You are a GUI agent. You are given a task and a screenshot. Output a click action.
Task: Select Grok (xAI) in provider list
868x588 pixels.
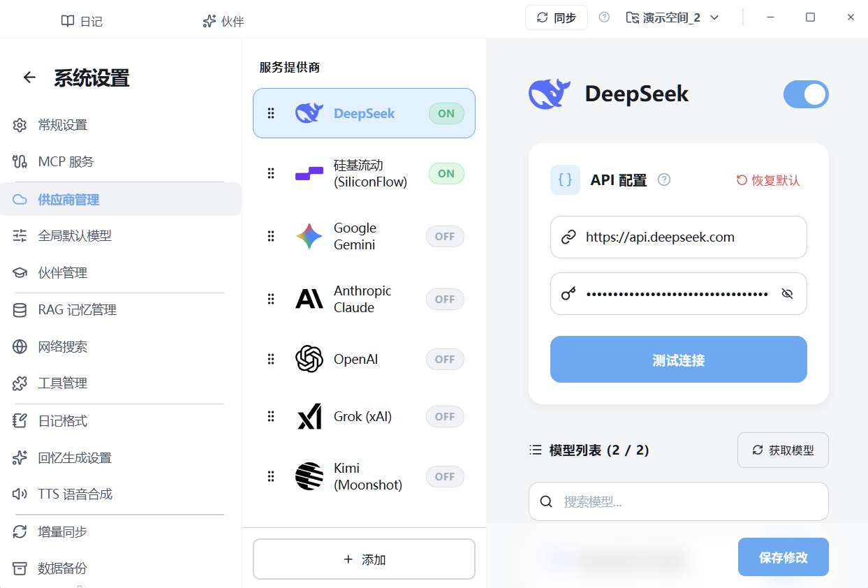pyautogui.click(x=364, y=417)
